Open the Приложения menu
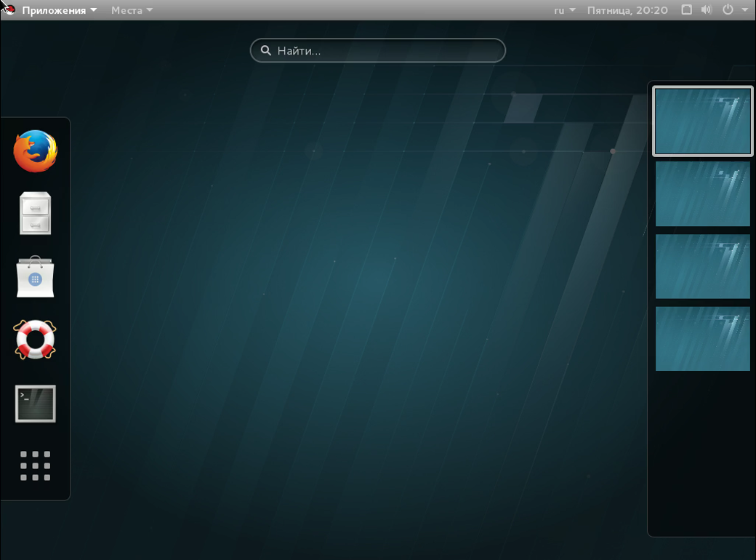 (x=60, y=10)
